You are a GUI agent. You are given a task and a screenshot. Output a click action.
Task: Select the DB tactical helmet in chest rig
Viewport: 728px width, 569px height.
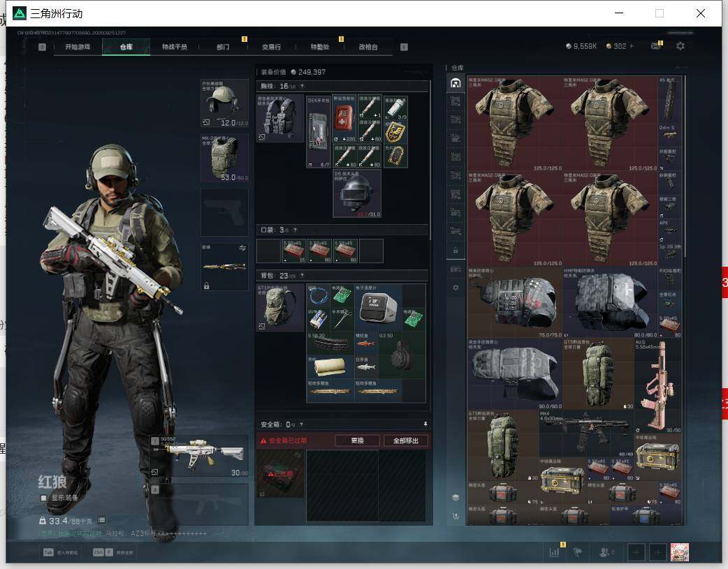click(x=357, y=193)
